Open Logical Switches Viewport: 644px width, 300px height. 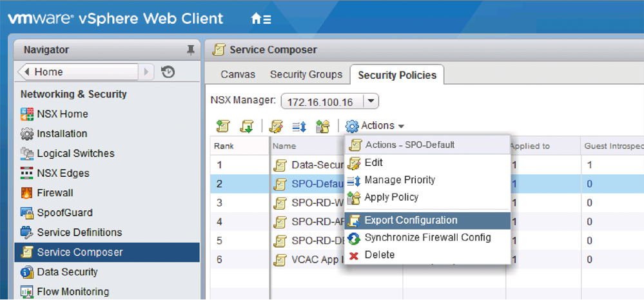point(67,154)
